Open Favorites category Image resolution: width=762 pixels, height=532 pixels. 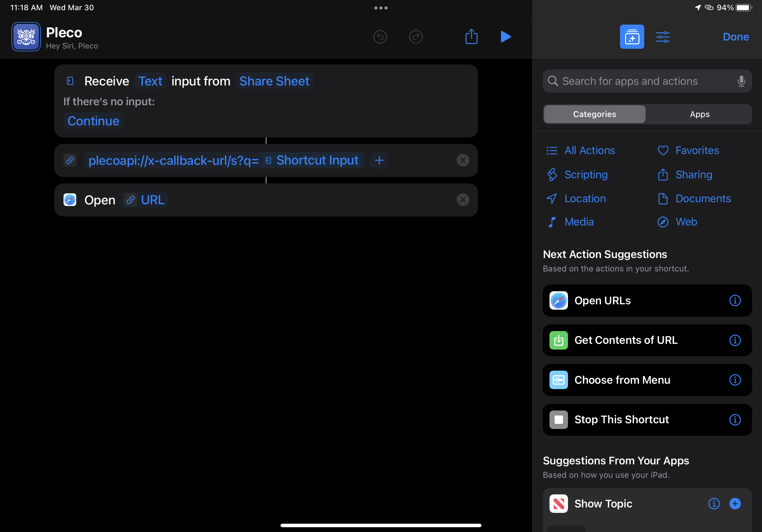(x=688, y=151)
